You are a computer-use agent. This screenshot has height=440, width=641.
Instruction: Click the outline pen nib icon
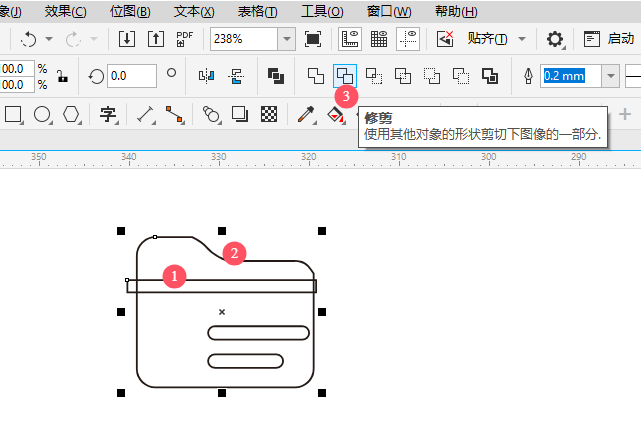point(528,76)
